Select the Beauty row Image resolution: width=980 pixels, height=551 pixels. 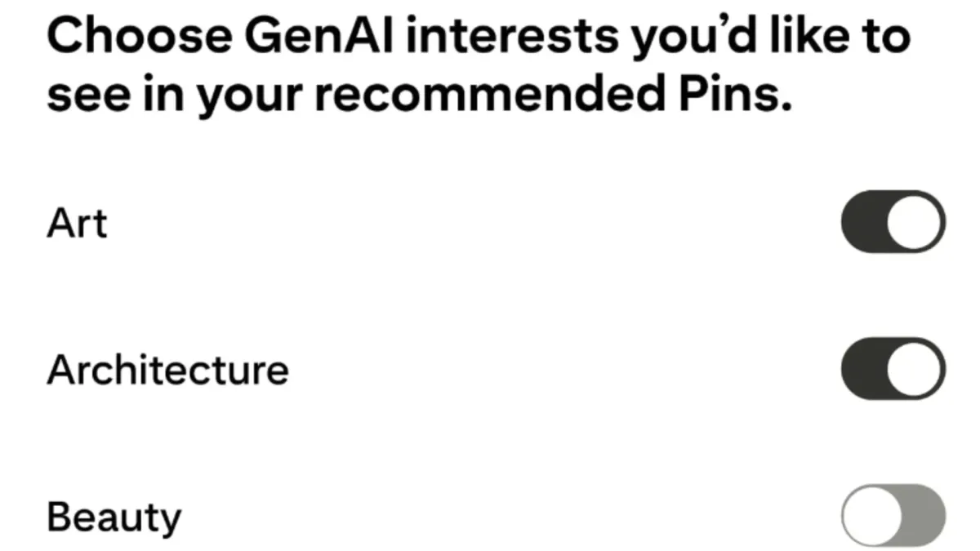tap(490, 516)
